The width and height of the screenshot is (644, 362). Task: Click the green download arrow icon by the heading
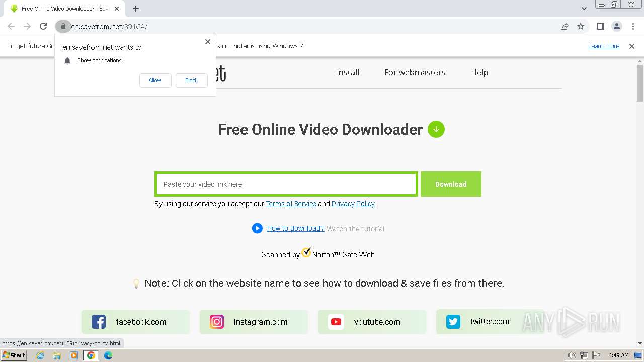coord(436,129)
